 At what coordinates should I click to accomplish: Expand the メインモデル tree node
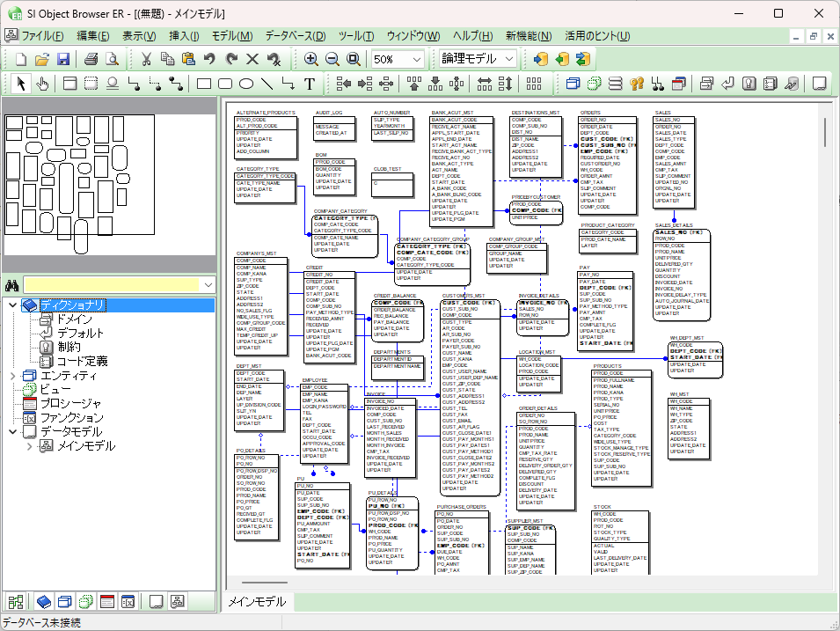[x=29, y=446]
